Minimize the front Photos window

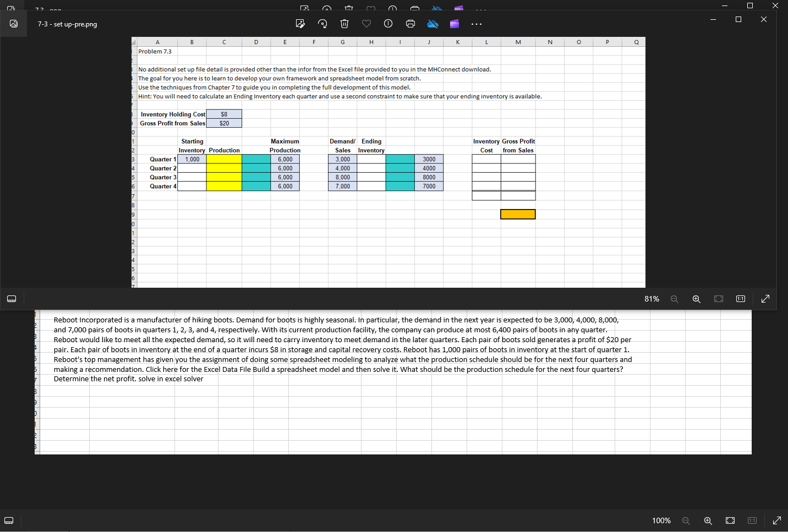pos(713,19)
